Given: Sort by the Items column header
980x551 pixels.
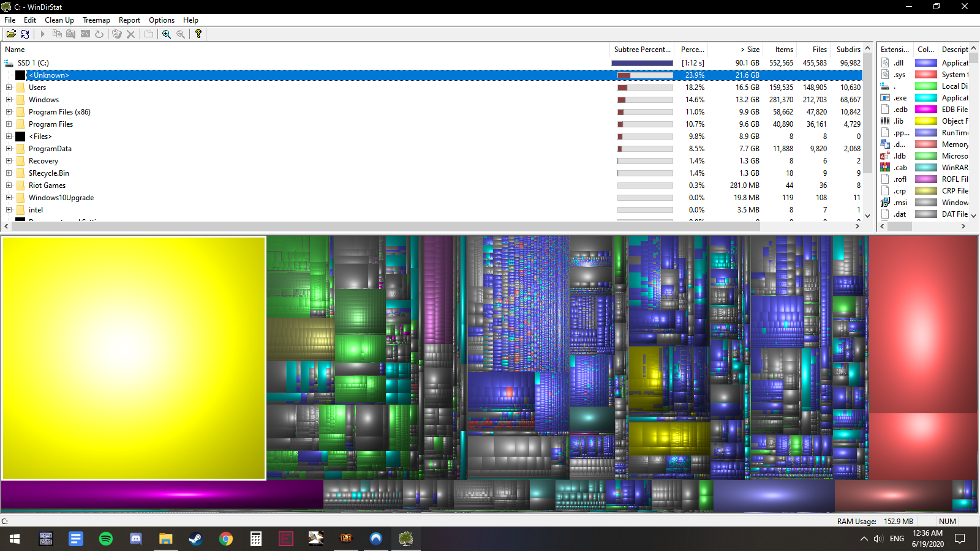Looking at the screenshot, I should click(779, 50).
